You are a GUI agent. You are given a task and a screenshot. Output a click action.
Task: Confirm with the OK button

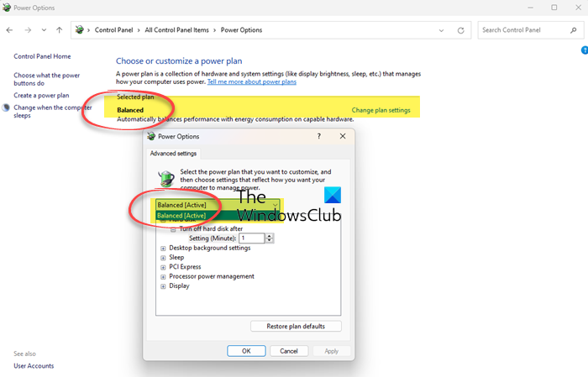pos(246,351)
